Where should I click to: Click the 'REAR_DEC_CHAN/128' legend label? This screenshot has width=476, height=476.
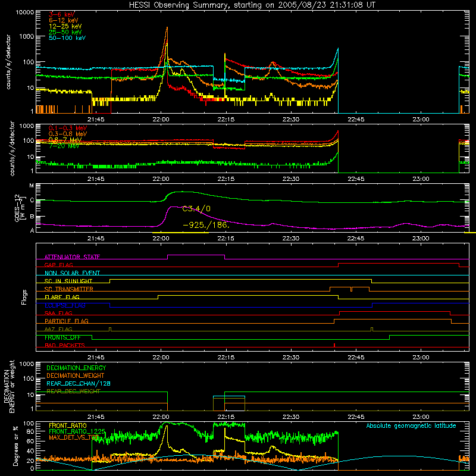click(79, 383)
